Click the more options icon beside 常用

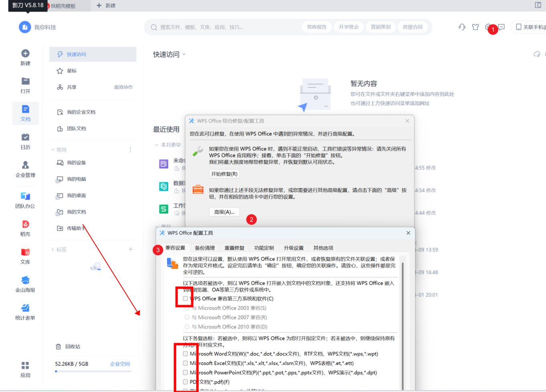coord(130,150)
